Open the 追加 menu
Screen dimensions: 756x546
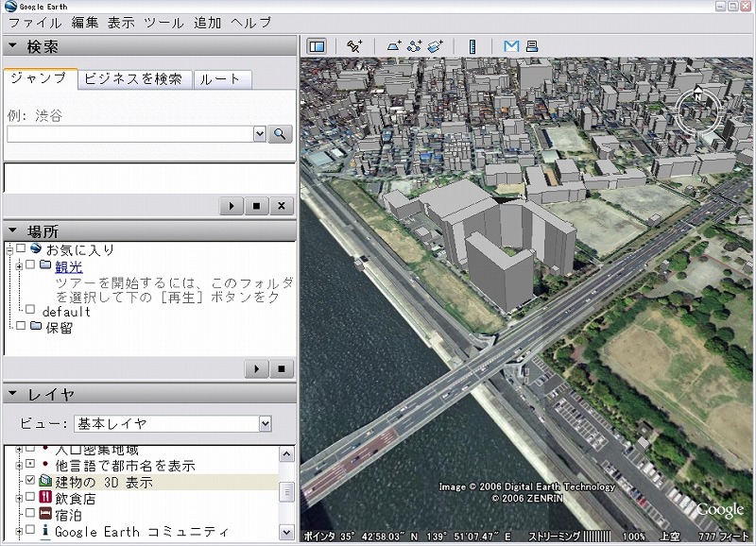[207, 23]
